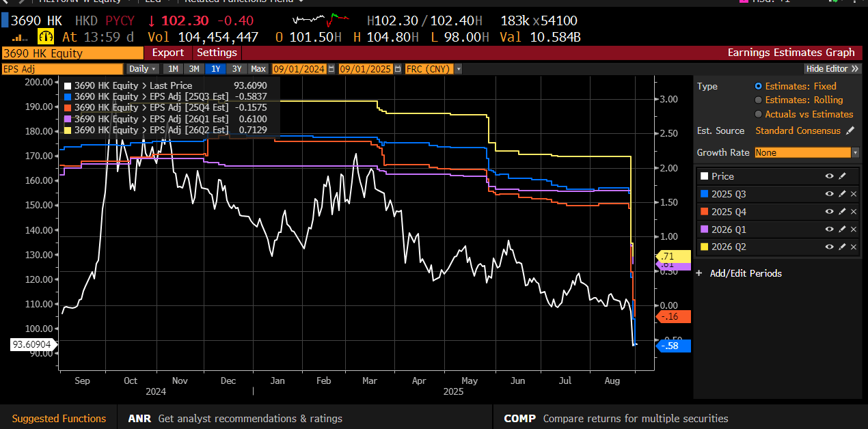Toggle visibility of the Price series
Viewport: 868px width, 429px height.
(x=829, y=176)
